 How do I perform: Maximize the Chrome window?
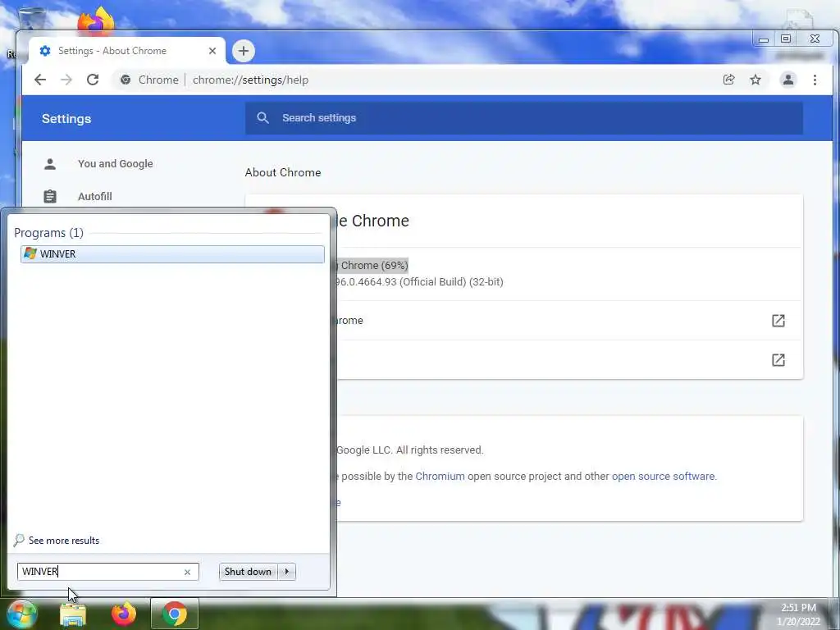786,39
